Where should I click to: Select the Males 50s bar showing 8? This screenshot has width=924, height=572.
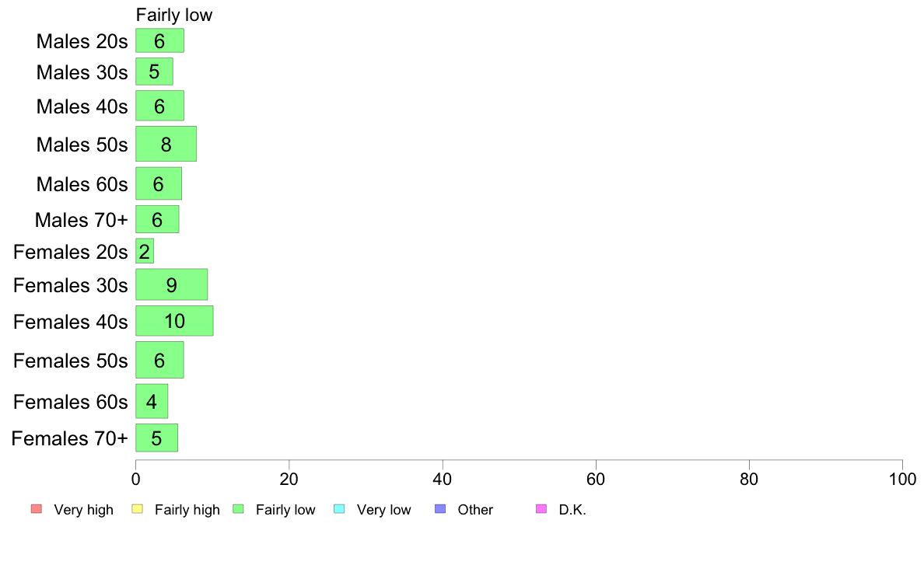coord(166,144)
